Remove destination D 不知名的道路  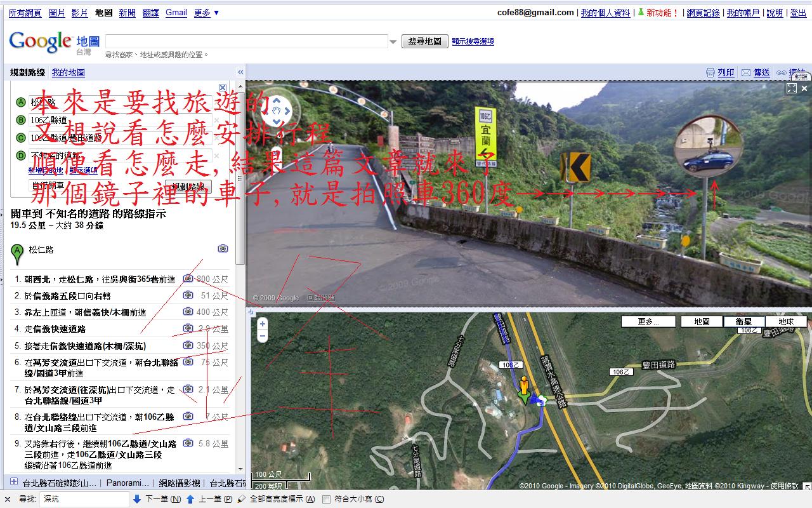(216, 156)
